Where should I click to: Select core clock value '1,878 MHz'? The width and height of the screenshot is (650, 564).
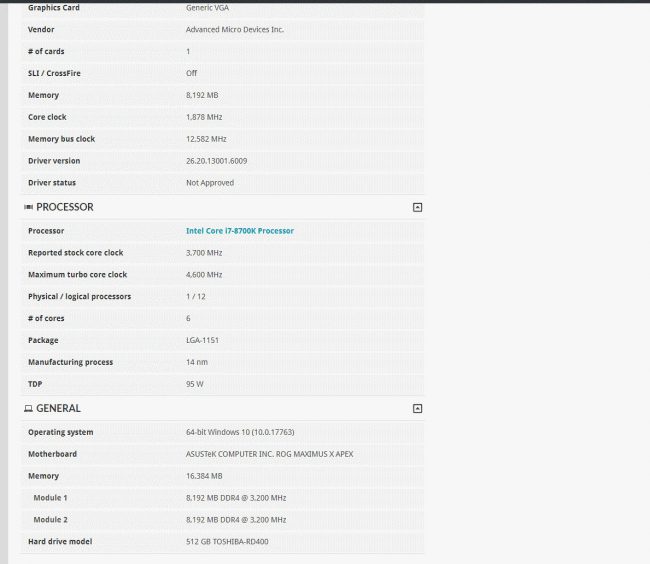pyautogui.click(x=204, y=117)
